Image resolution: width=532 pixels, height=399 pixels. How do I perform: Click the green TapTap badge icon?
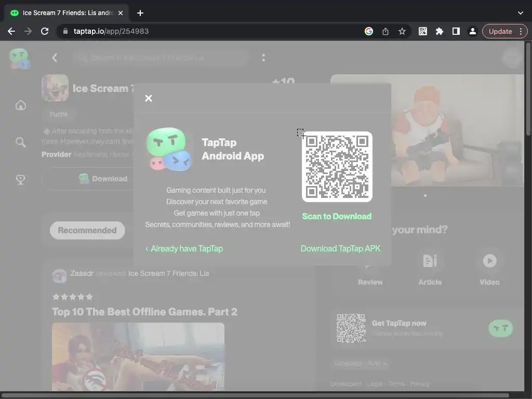[500, 328]
